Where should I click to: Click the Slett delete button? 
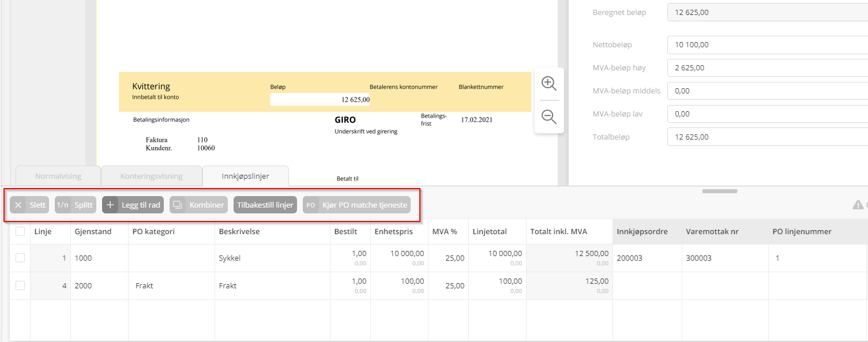[29, 205]
